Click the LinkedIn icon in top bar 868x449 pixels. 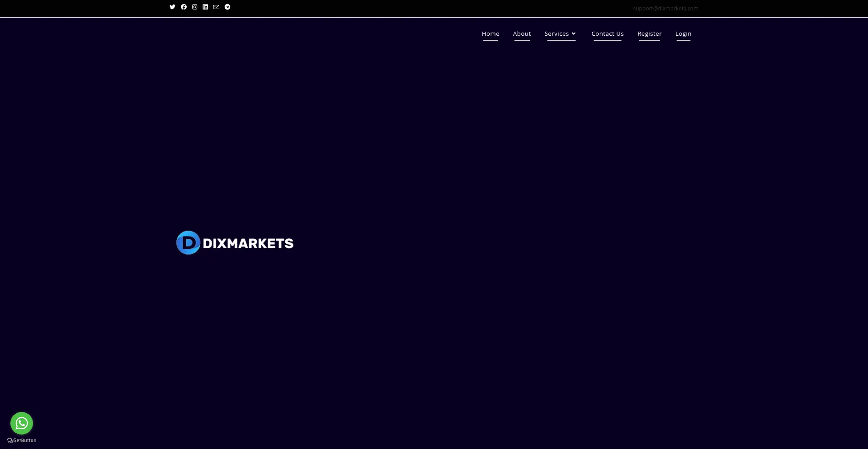click(205, 7)
